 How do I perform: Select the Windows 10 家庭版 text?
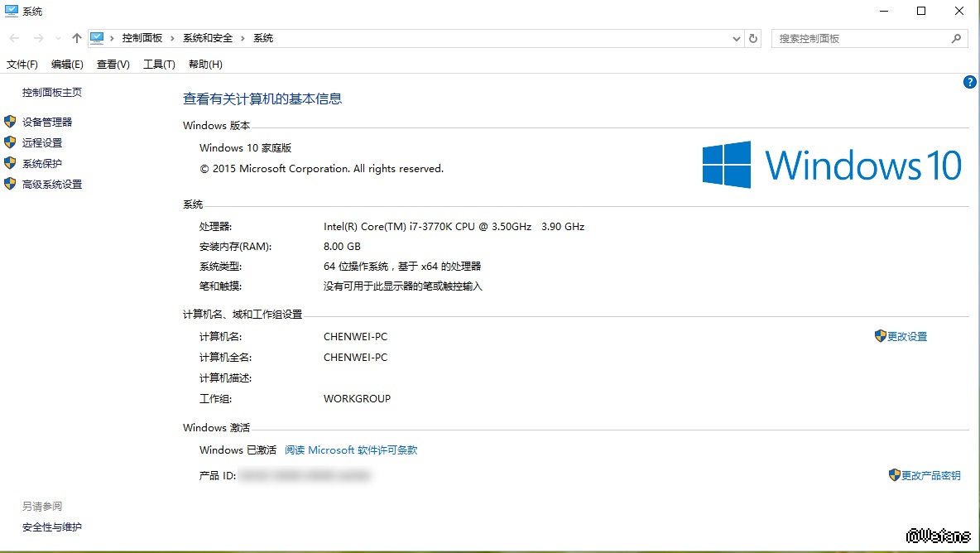coord(246,148)
